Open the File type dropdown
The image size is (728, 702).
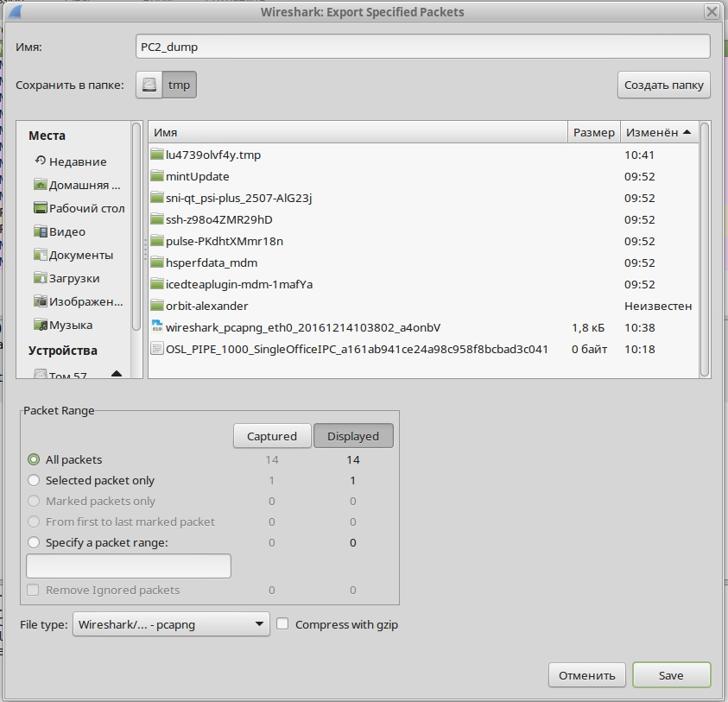171,624
